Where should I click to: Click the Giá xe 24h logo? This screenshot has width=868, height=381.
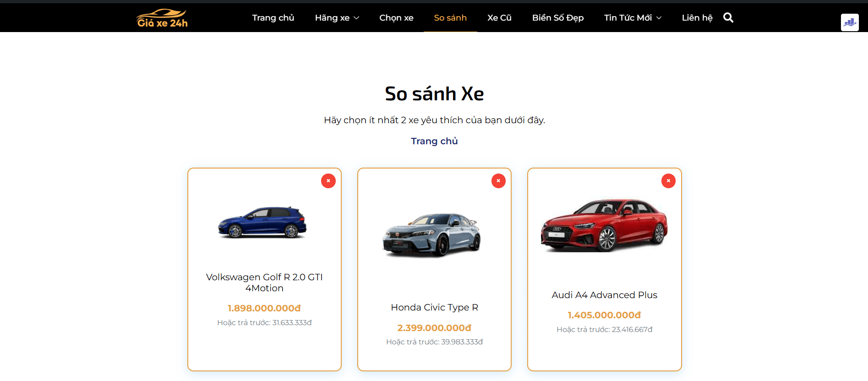pyautogui.click(x=162, y=18)
